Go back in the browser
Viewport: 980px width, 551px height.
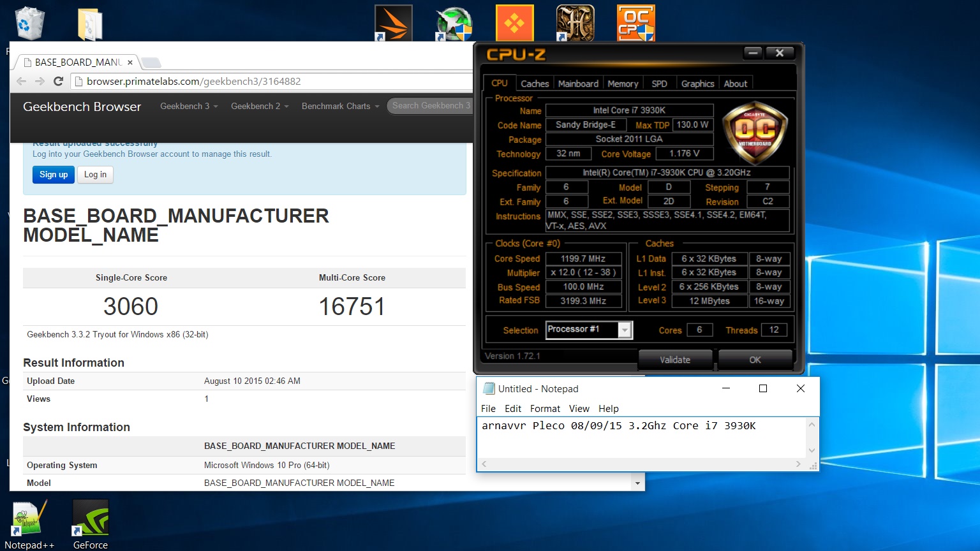click(x=21, y=82)
